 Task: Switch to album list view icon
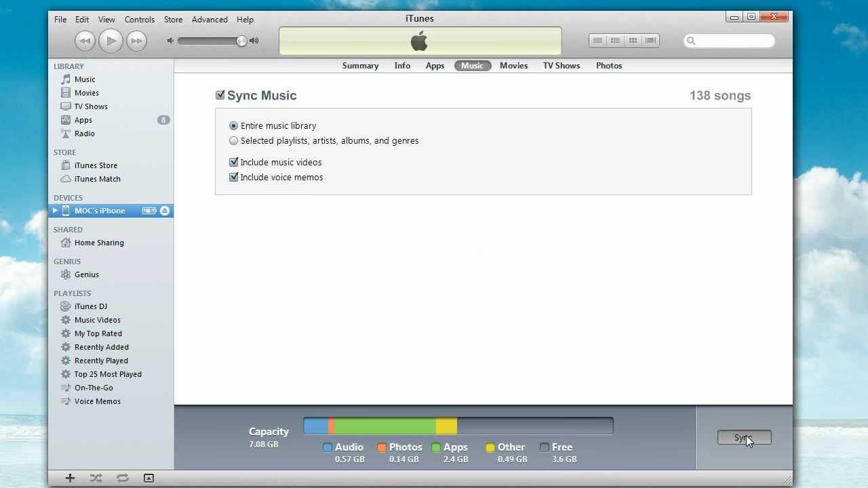point(615,41)
